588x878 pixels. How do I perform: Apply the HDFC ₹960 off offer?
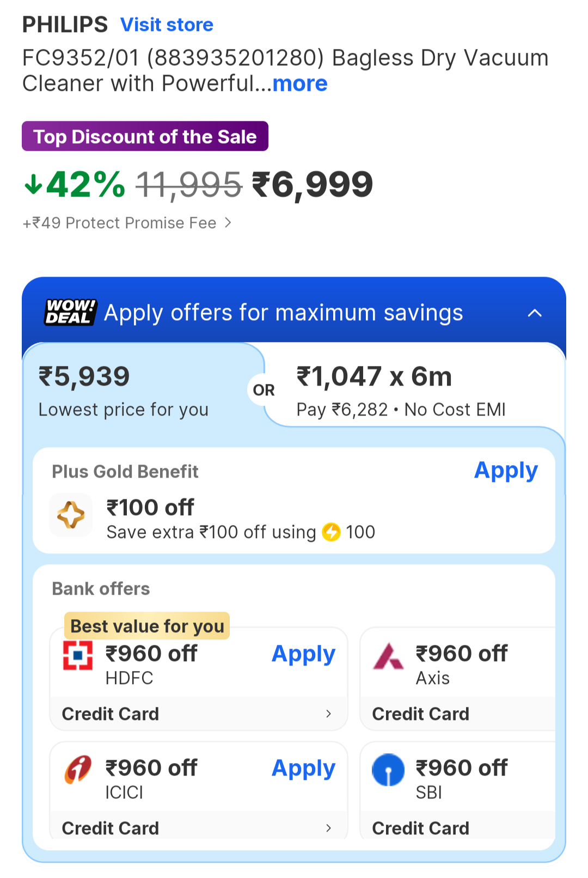click(303, 654)
